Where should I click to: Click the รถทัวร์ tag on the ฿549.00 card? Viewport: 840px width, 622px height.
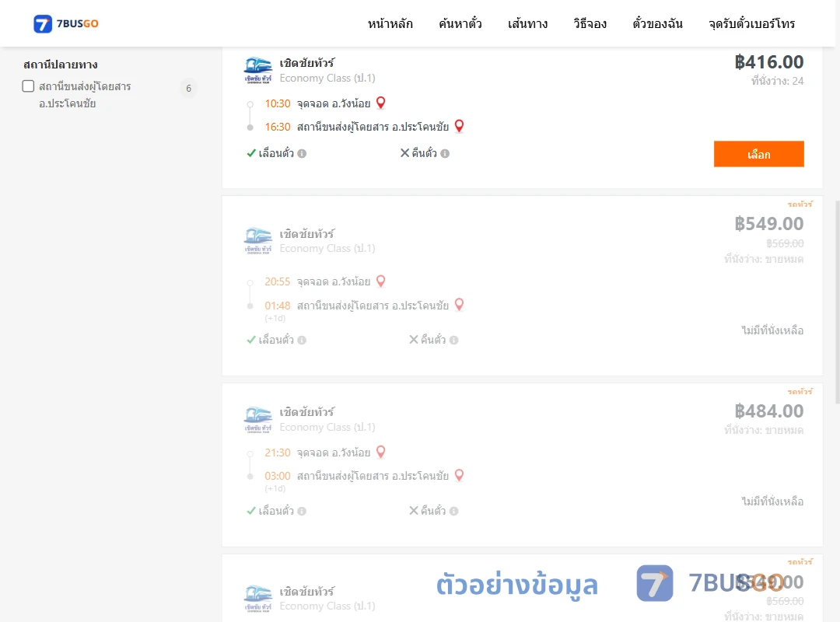(800, 204)
